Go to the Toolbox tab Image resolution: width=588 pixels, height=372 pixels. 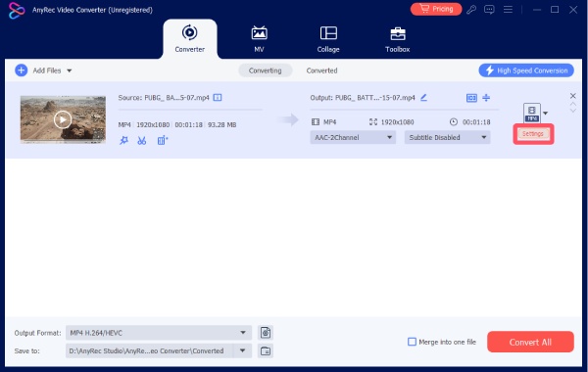click(398, 39)
